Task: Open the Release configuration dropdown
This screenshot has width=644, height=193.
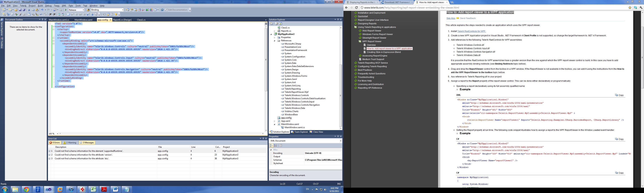Action: pyautogui.click(x=83, y=10)
